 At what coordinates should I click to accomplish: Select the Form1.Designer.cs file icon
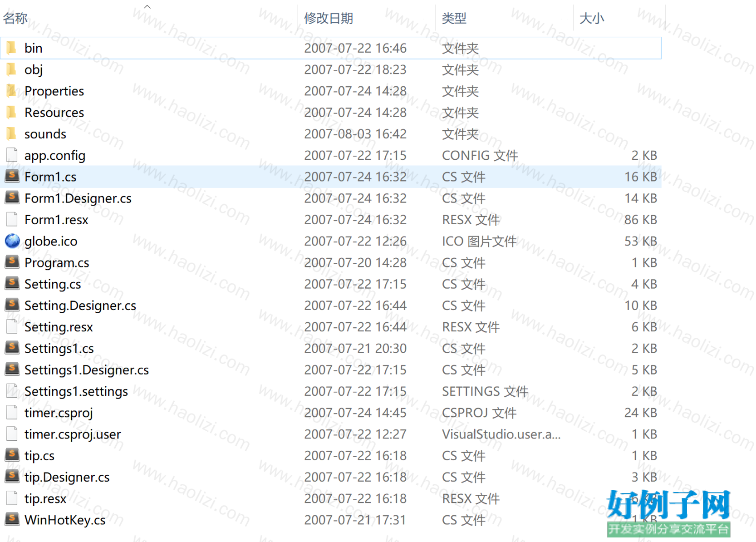tap(12, 198)
